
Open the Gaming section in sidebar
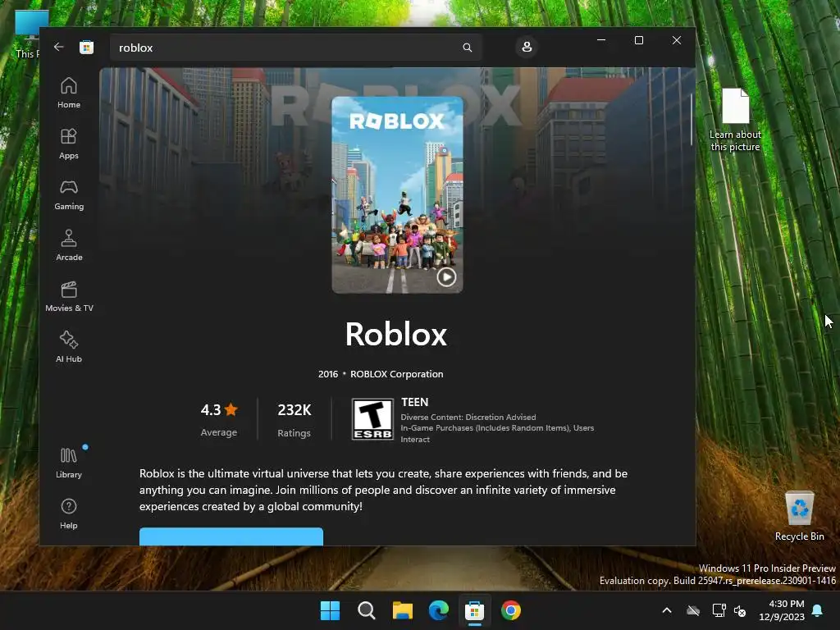point(69,194)
